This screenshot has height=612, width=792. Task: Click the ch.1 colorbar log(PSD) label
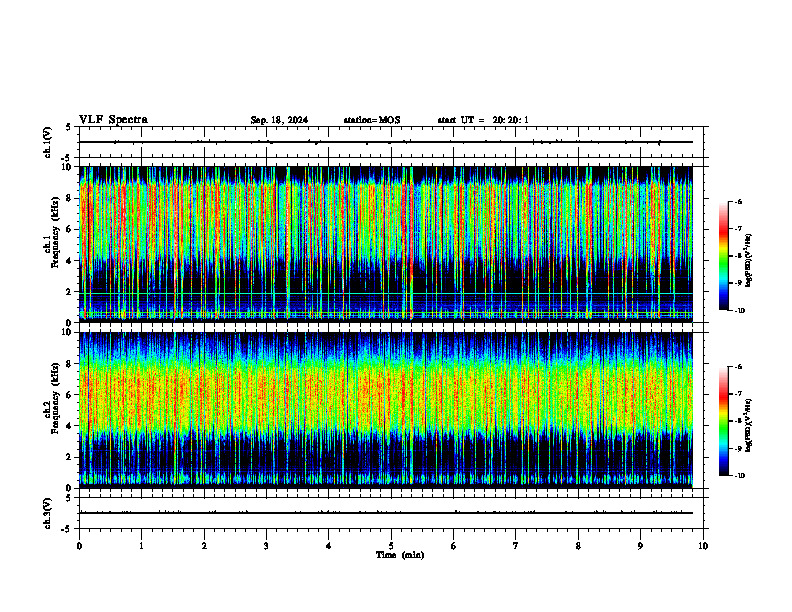[748, 261]
